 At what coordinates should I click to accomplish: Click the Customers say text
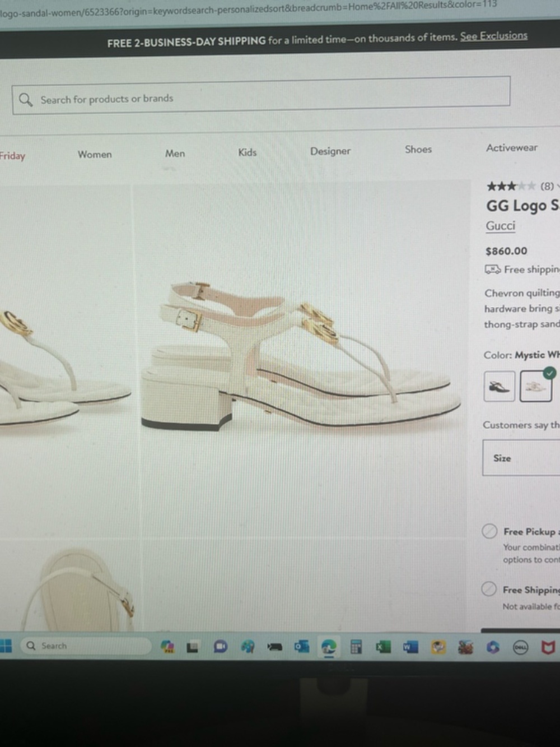pos(521,425)
